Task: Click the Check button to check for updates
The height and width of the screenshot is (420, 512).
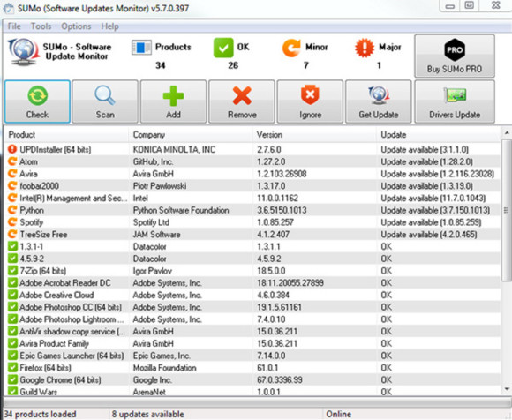Action: pyautogui.click(x=37, y=101)
